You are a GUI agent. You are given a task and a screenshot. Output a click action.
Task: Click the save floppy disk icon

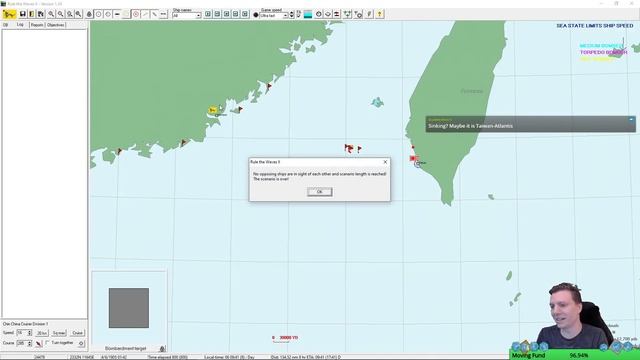[x=22, y=14]
